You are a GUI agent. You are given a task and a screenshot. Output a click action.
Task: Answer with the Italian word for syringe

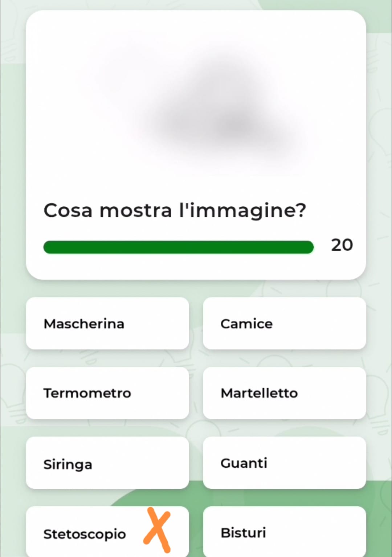pyautogui.click(x=107, y=463)
